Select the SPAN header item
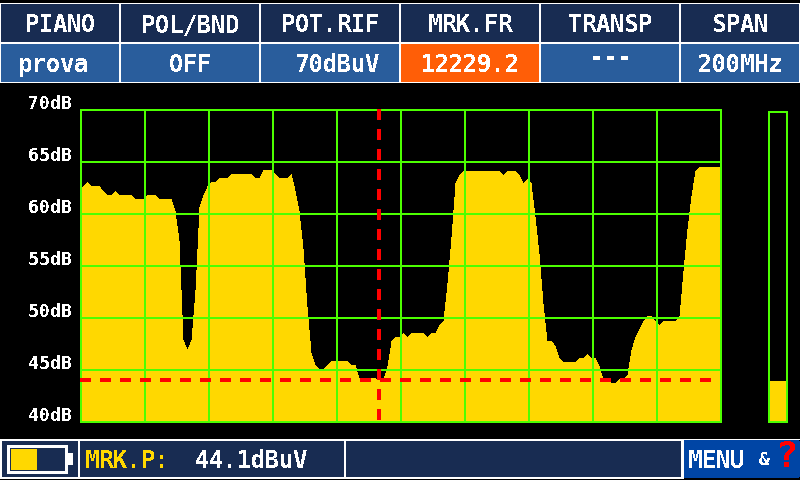800x480 pixels. point(740,23)
